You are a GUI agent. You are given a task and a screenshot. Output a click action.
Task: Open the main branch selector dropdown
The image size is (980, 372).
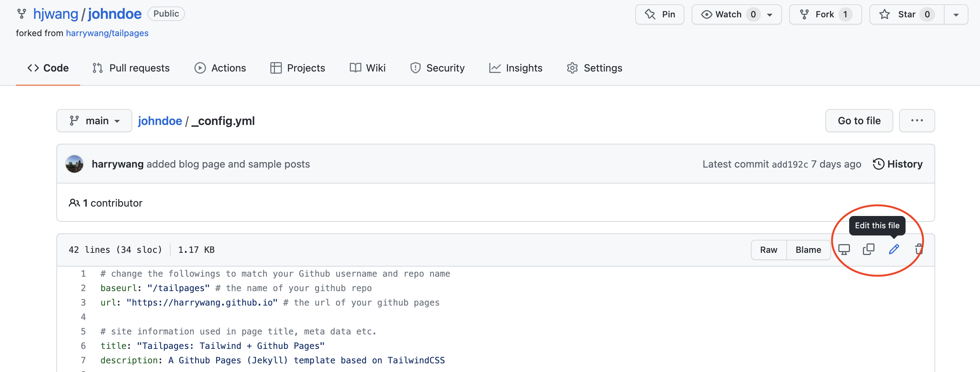coord(94,121)
